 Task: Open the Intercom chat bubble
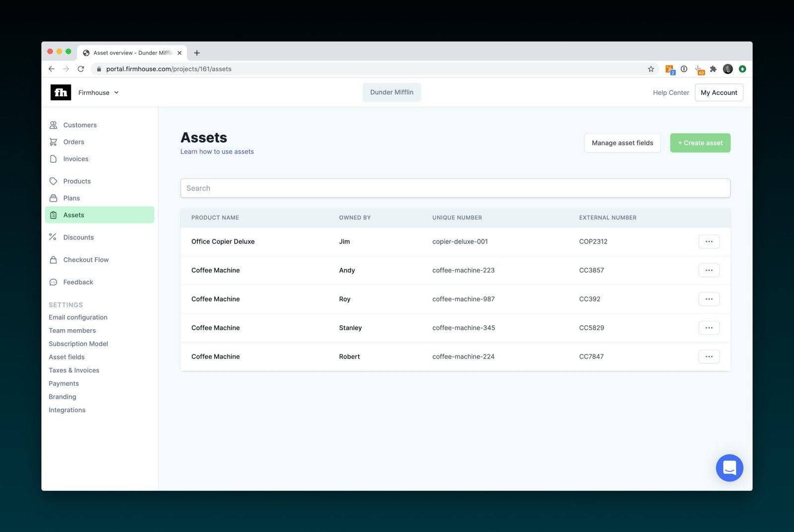[729, 468]
